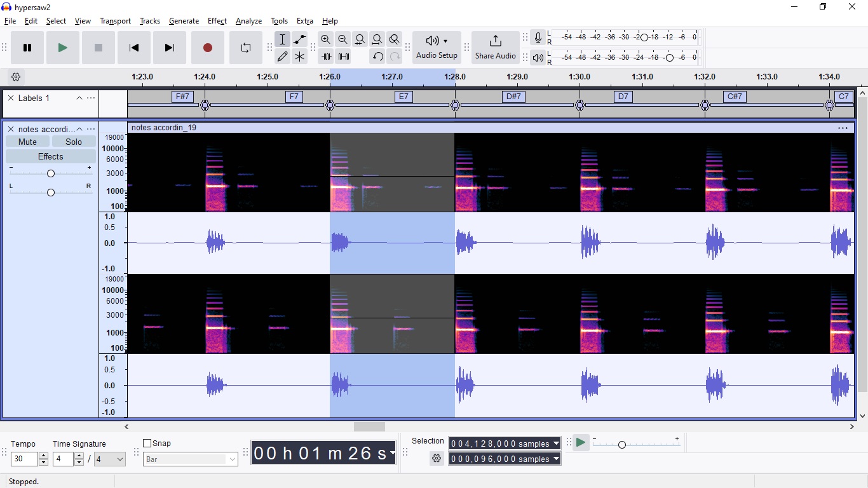Close the notes accordin track

pyautogui.click(x=11, y=129)
